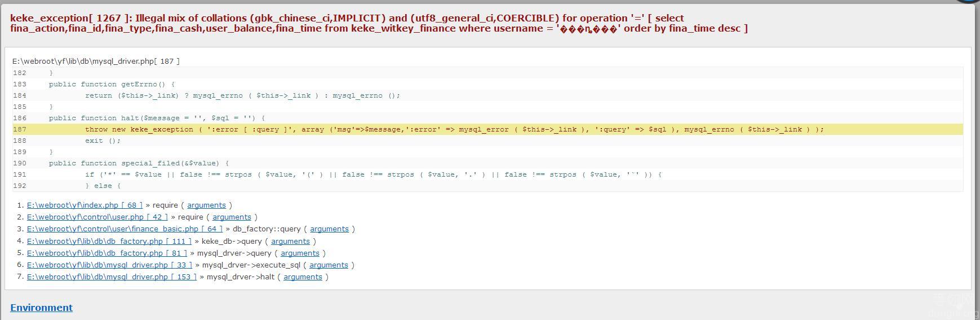Click the mysql_driver.php[ 187 ] source file path
The height and width of the screenshot is (320, 980).
pyautogui.click(x=96, y=61)
